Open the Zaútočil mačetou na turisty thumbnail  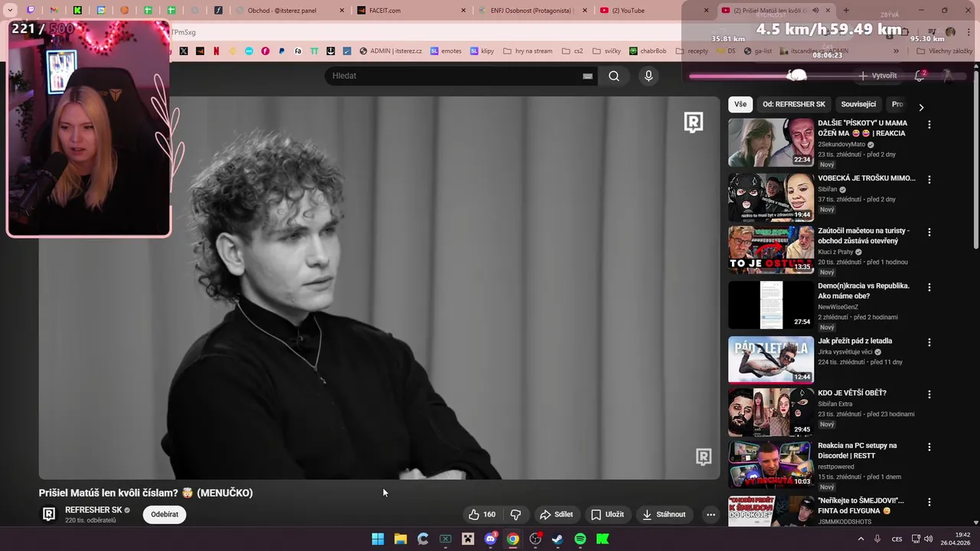[x=771, y=249]
